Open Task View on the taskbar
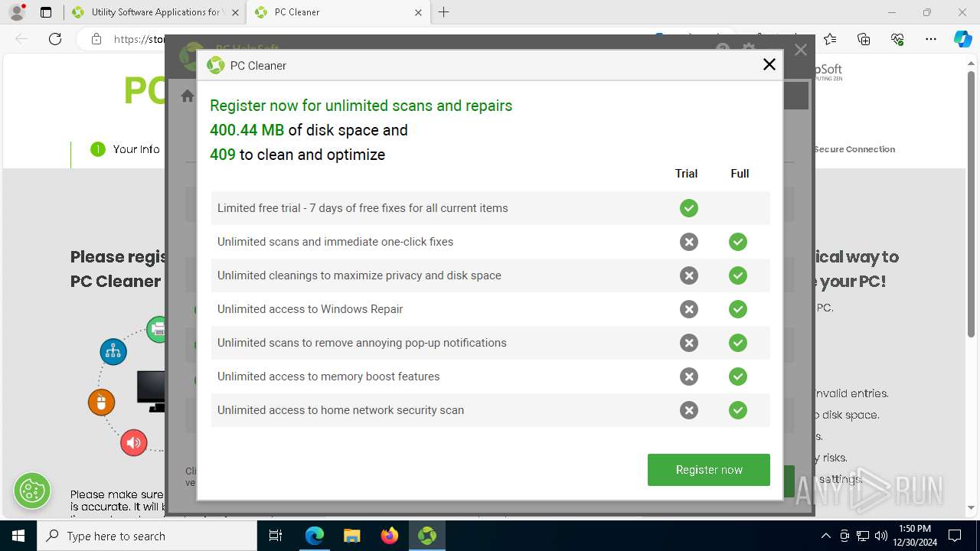Image resolution: width=980 pixels, height=551 pixels. tap(276, 536)
